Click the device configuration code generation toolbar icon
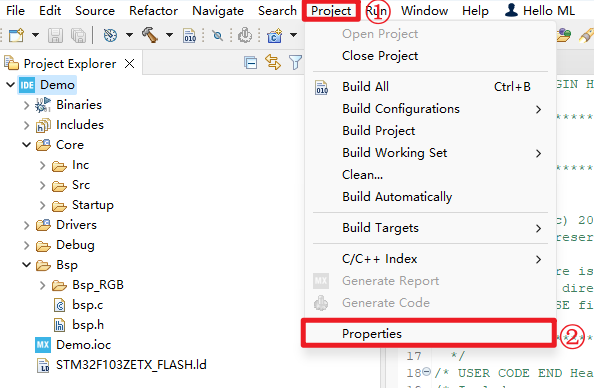The height and width of the screenshot is (388, 594). point(245,35)
